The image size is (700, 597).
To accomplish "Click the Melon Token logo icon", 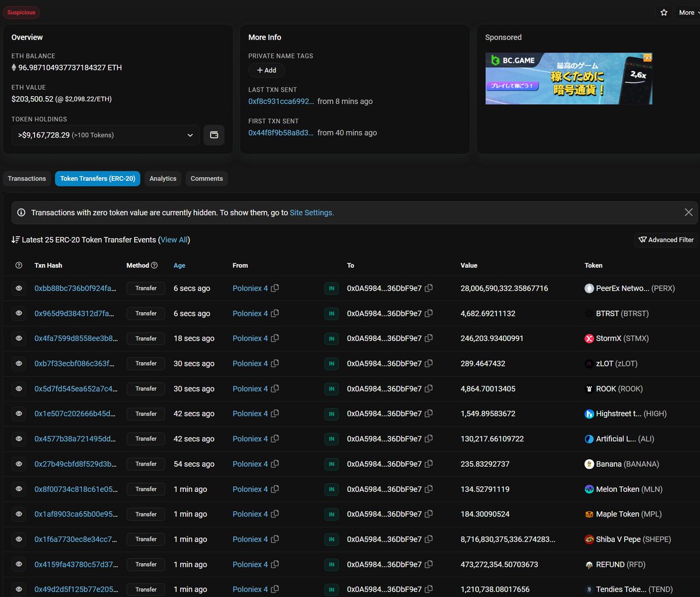I will (x=589, y=489).
